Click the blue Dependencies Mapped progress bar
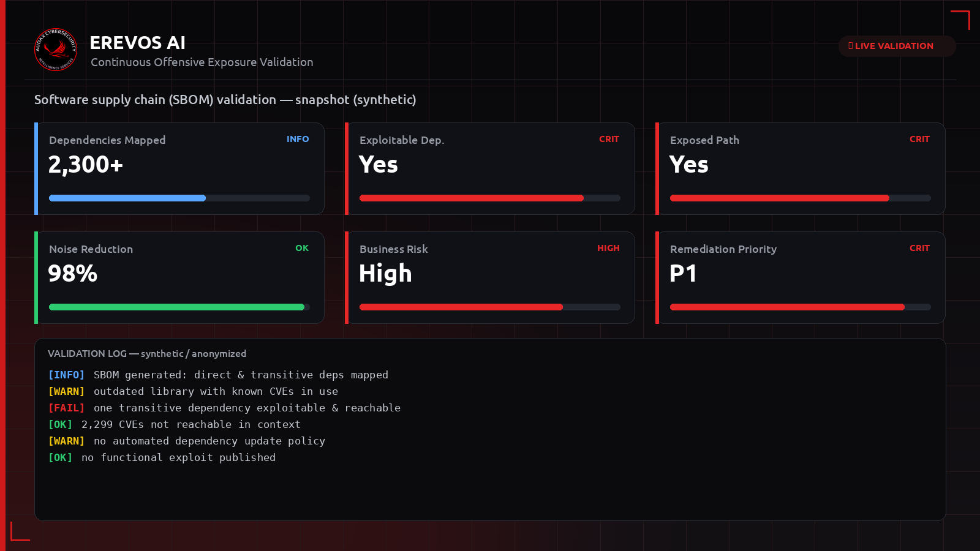980x551 pixels. point(179,198)
